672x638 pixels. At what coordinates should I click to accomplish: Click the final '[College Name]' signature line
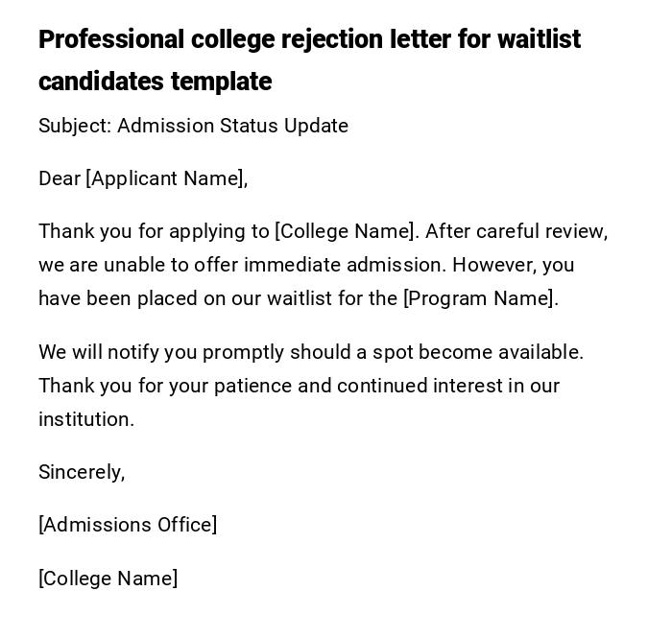pos(108,579)
